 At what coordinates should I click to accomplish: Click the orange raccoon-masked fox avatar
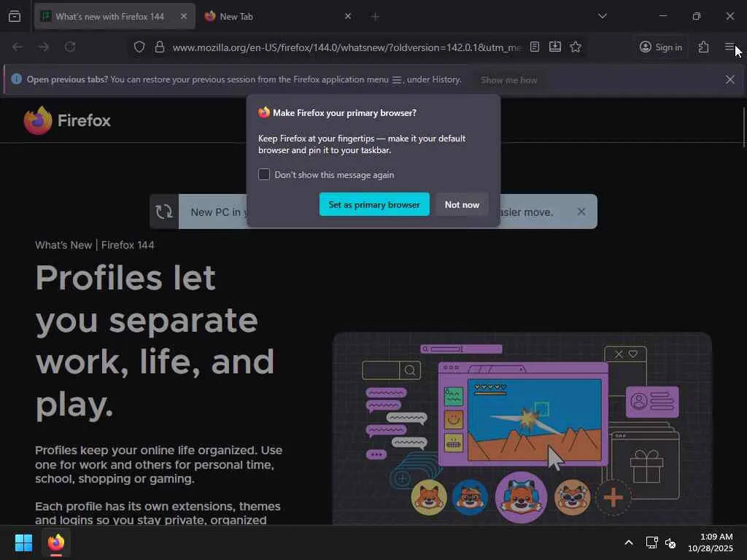[572, 497]
